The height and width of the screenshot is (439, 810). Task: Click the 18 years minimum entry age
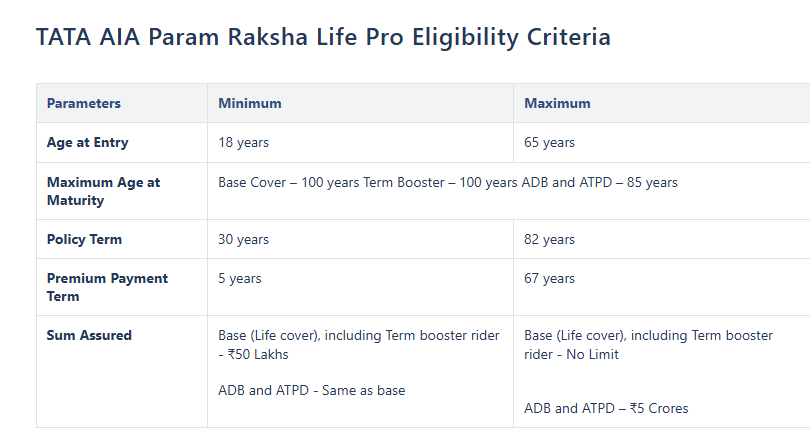click(244, 142)
